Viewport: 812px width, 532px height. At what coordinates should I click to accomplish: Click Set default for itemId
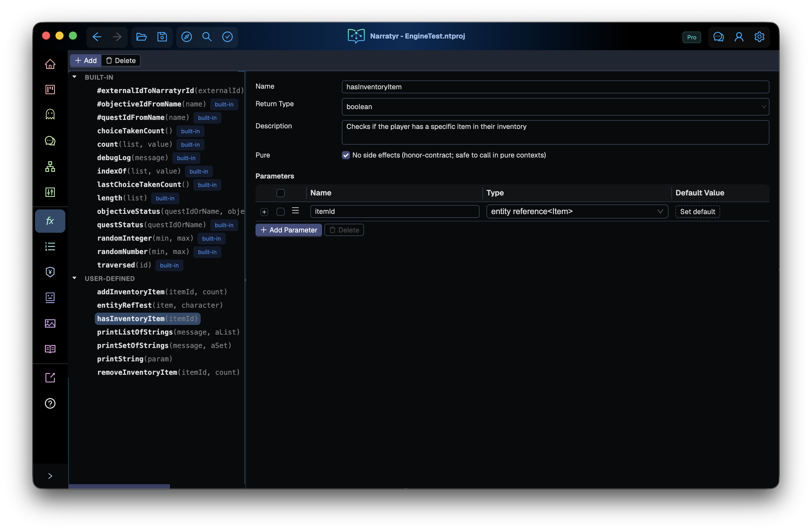[x=697, y=211]
